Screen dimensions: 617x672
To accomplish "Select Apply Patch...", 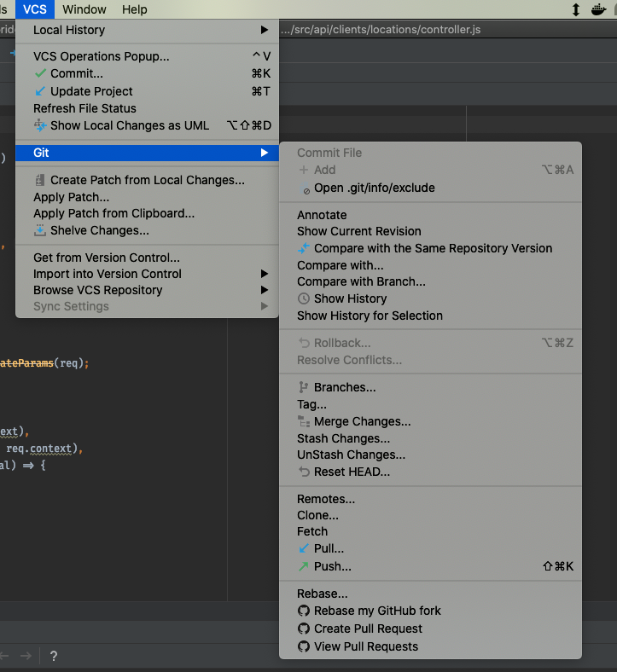I will point(147,197).
